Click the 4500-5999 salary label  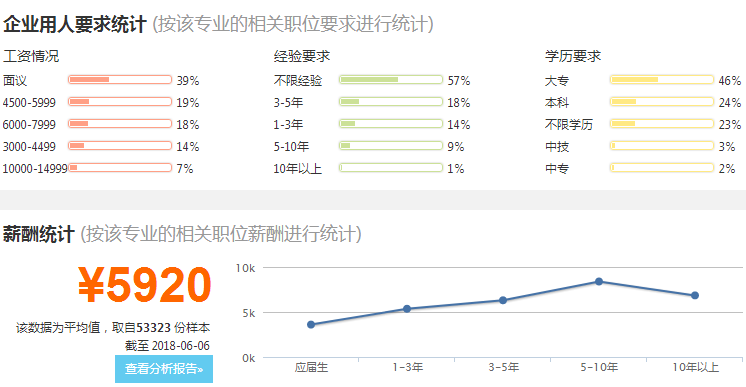click(29, 102)
